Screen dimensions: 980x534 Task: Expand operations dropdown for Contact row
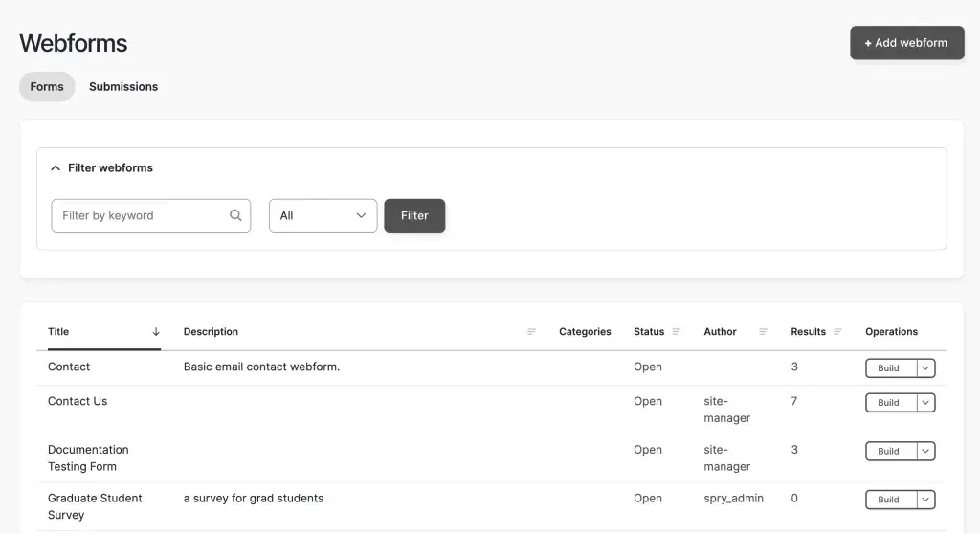[925, 368]
